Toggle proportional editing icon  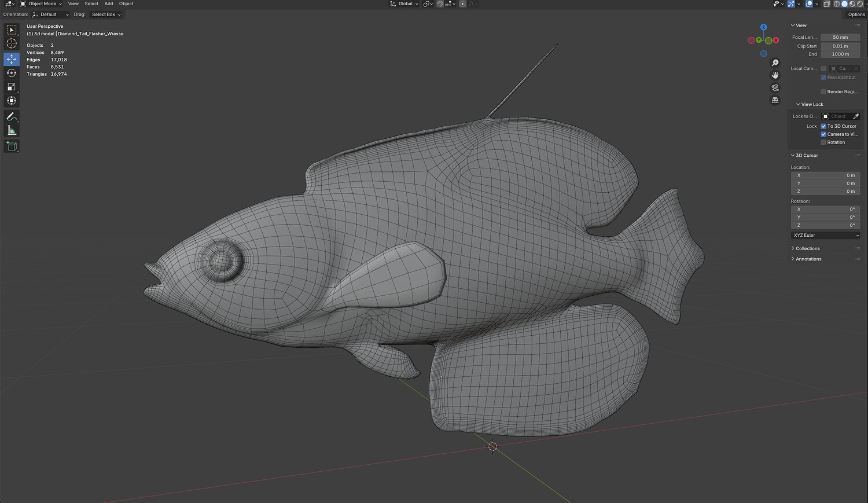pos(462,4)
